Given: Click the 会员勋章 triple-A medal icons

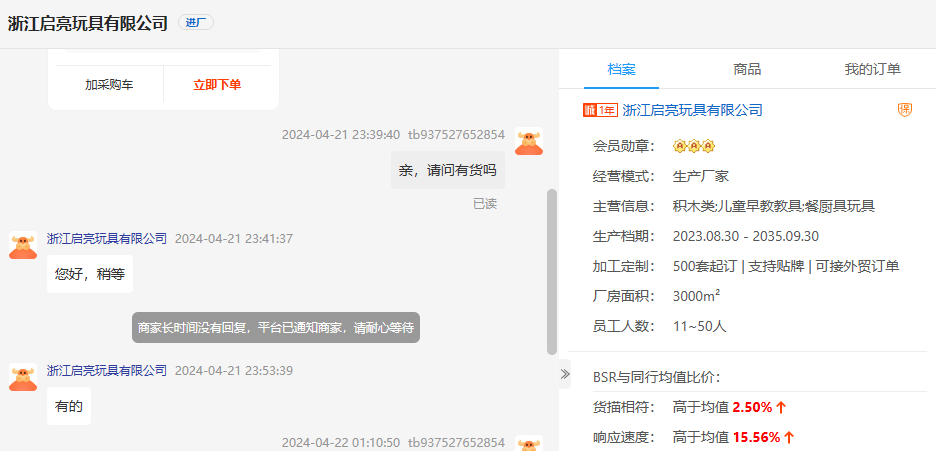Looking at the screenshot, I should point(694,146).
